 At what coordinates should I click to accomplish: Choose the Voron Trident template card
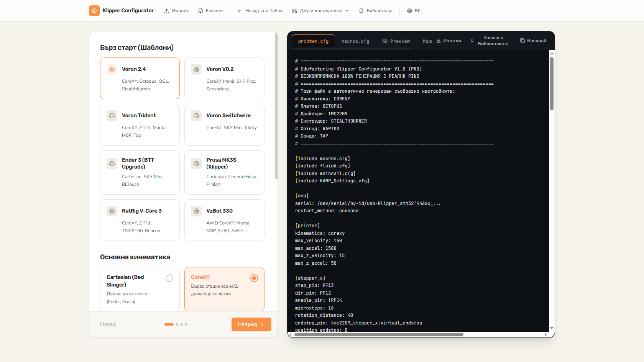140,124
